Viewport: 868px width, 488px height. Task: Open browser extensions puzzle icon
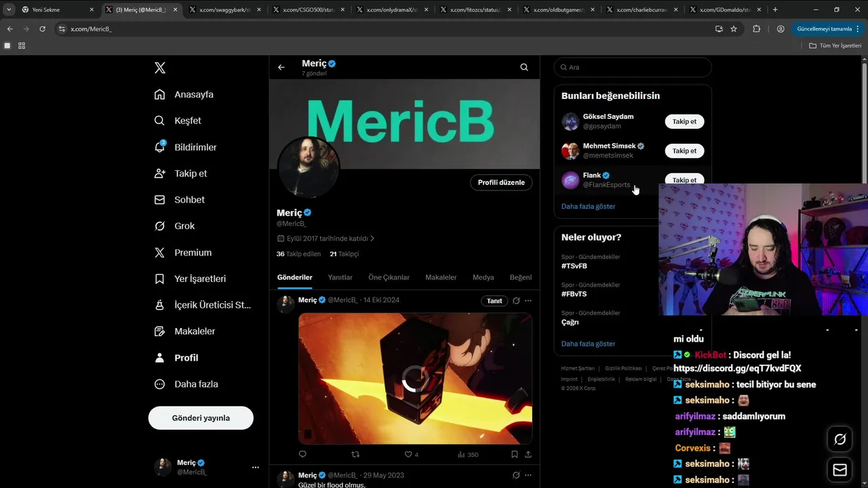[x=757, y=29]
